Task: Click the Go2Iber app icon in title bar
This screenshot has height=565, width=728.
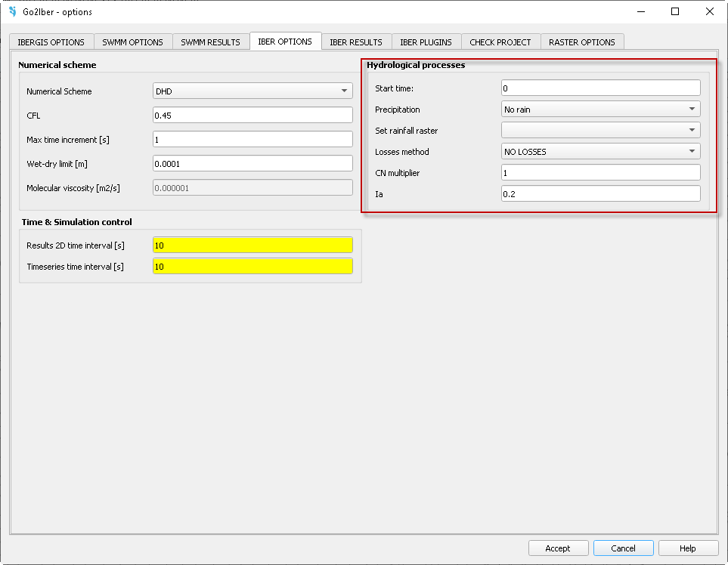Action: point(12,11)
